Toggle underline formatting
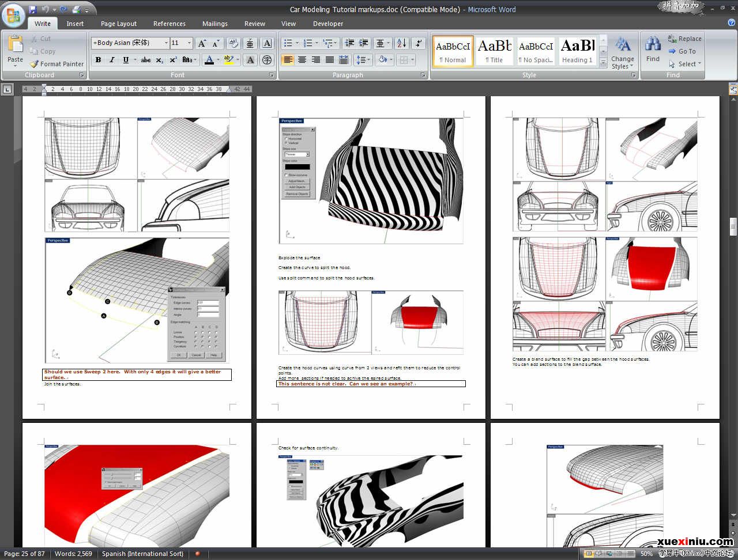Image resolution: width=738 pixels, height=560 pixels. point(125,60)
